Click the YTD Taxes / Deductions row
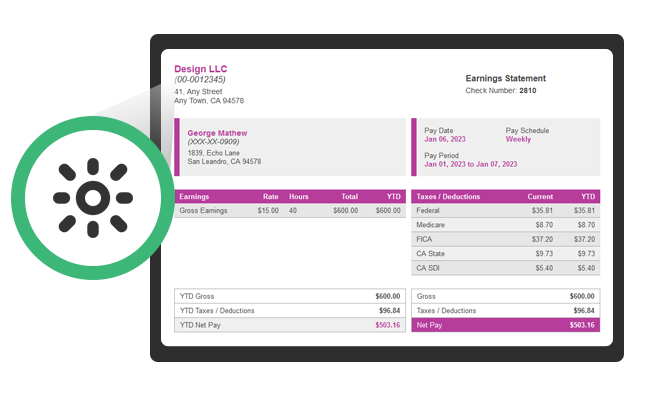Image resolution: width=646 pixels, height=395 pixels. [290, 311]
